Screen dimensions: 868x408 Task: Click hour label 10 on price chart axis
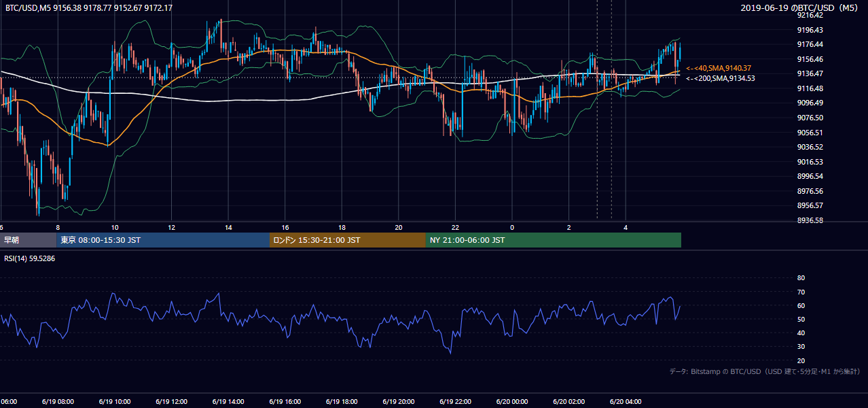tap(115, 227)
